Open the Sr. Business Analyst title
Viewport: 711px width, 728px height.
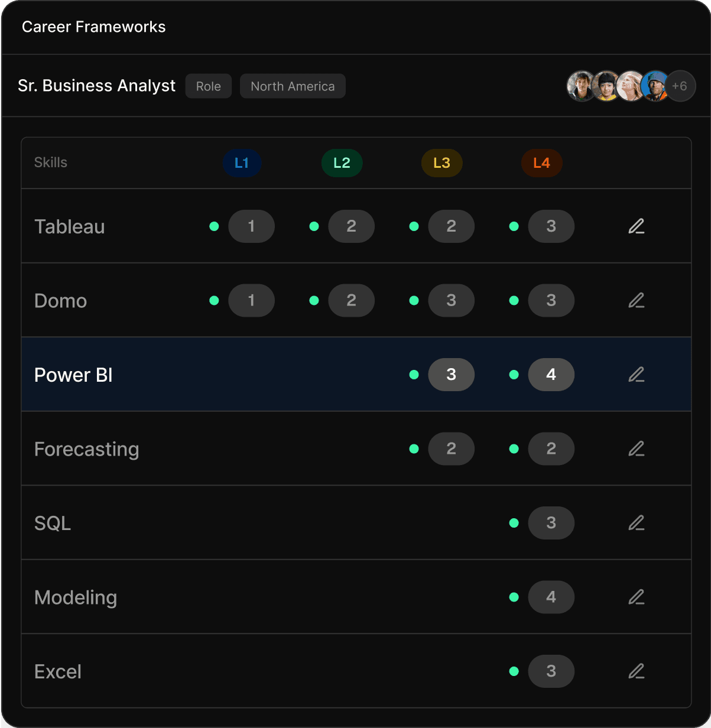tap(96, 86)
